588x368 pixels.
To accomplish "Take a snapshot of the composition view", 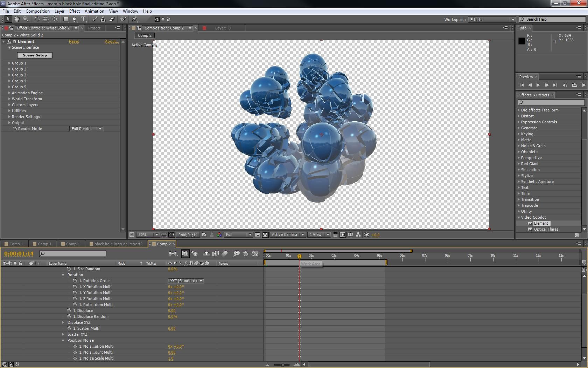I will click(x=204, y=235).
